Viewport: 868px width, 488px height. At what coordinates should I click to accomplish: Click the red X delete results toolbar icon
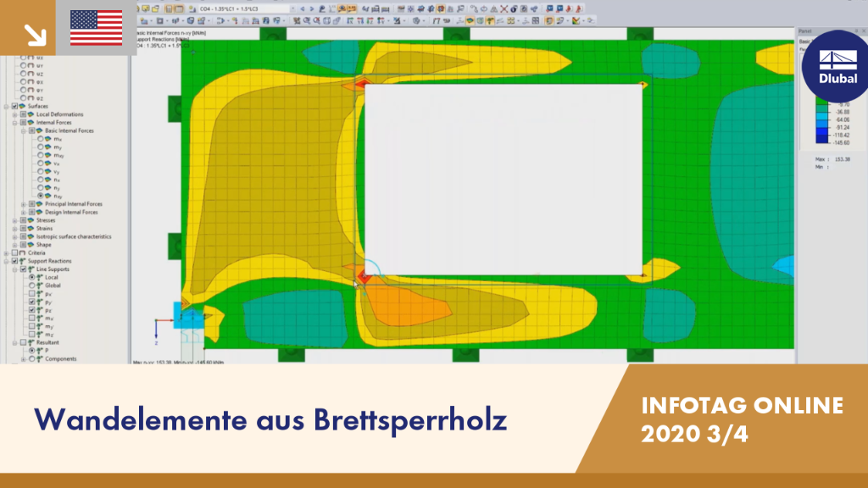[x=504, y=8]
